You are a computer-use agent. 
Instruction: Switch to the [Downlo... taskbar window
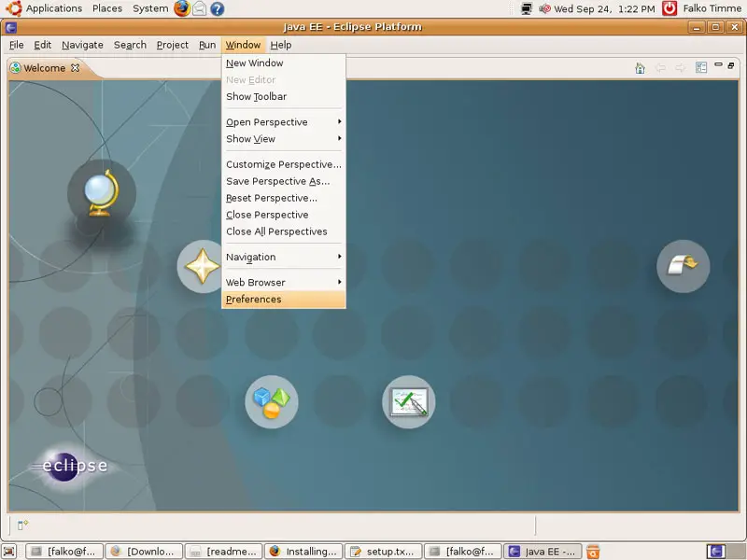coord(144,552)
